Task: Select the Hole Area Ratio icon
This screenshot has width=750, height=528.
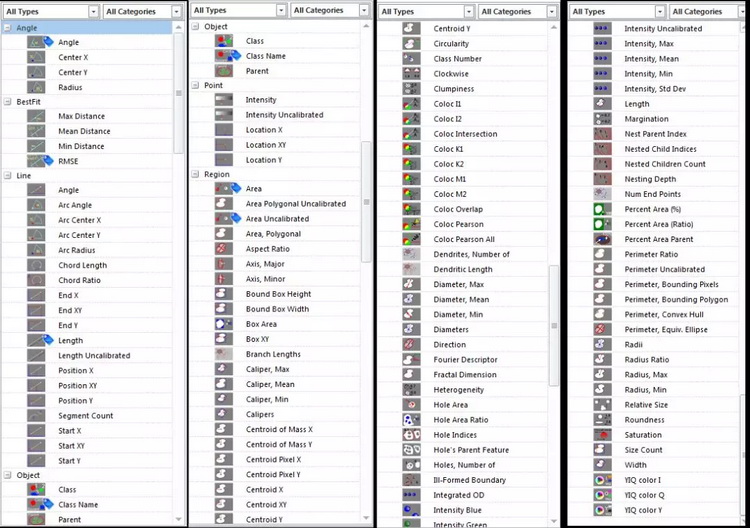Action: (x=411, y=420)
